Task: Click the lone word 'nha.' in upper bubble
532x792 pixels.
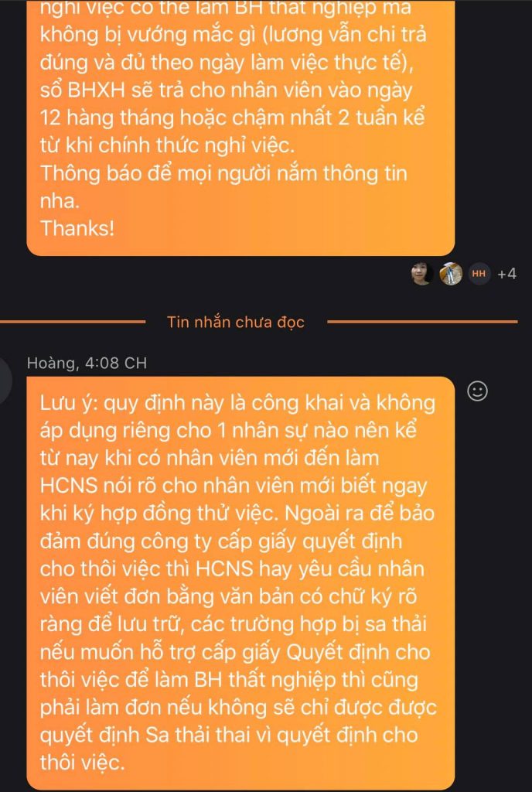Action: point(60,200)
